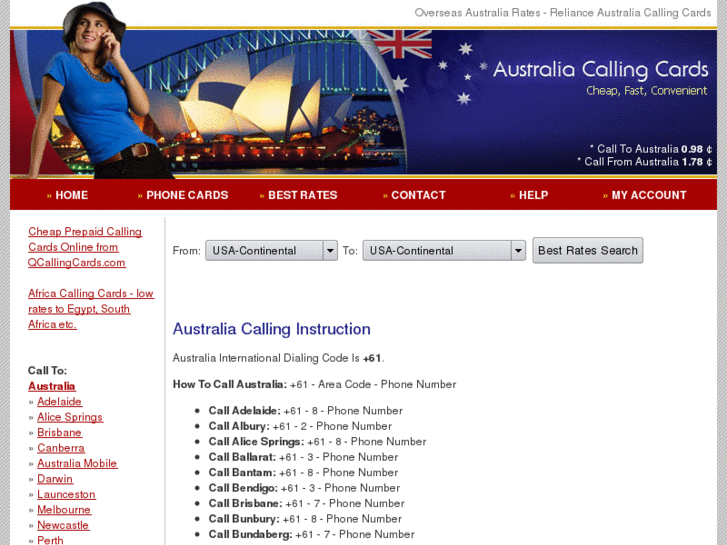This screenshot has width=727, height=545.
Task: Open Cheap Prepaid Calling Cards Online link
Action: pos(85,247)
